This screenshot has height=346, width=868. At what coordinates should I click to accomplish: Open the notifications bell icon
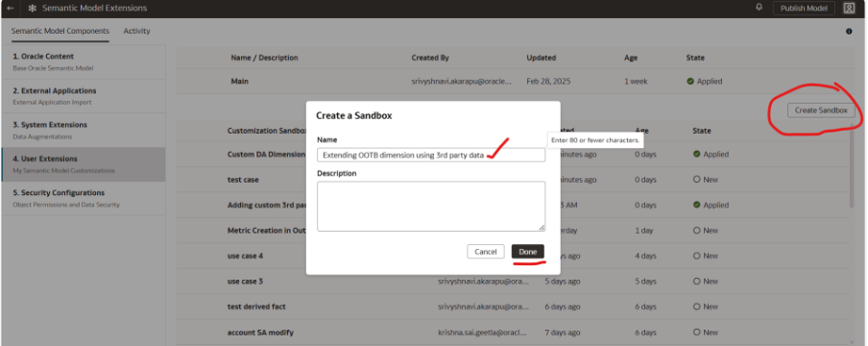tap(759, 8)
